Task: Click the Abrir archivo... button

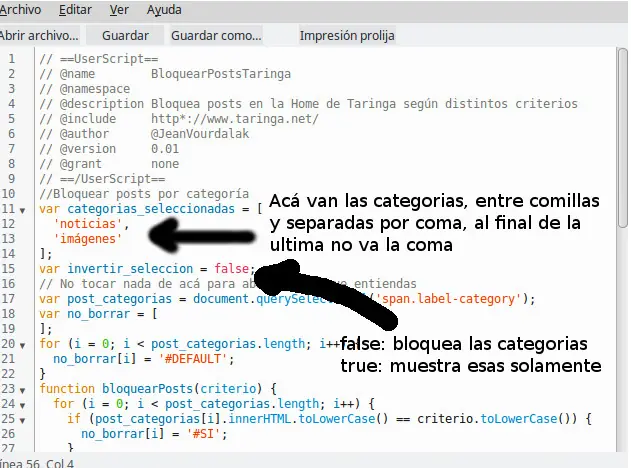Action: tap(39, 35)
